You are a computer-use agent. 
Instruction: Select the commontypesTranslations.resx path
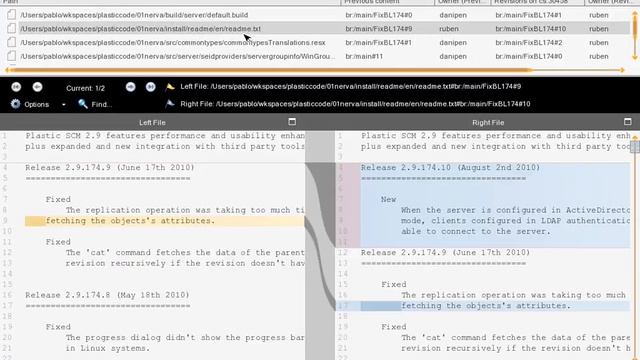click(173, 43)
